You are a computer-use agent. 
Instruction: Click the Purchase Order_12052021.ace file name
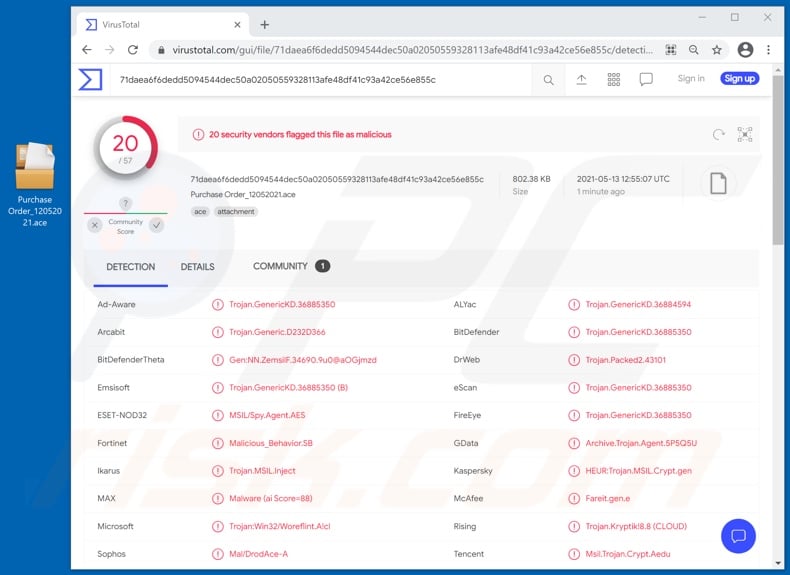(243, 195)
